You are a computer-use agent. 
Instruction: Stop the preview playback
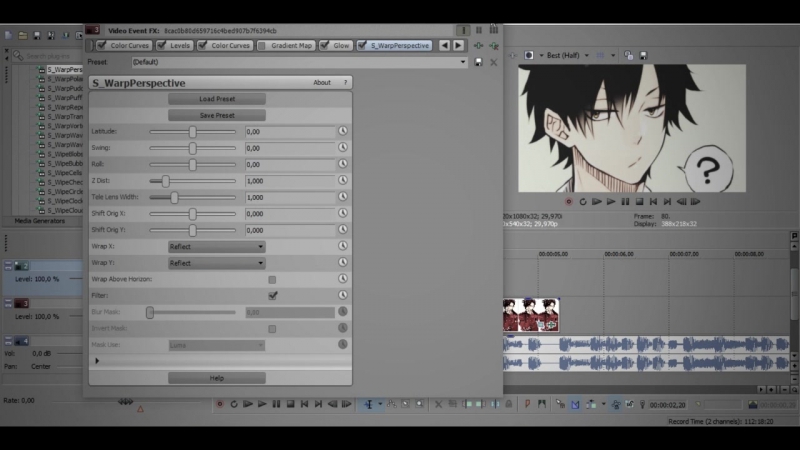[639, 202]
